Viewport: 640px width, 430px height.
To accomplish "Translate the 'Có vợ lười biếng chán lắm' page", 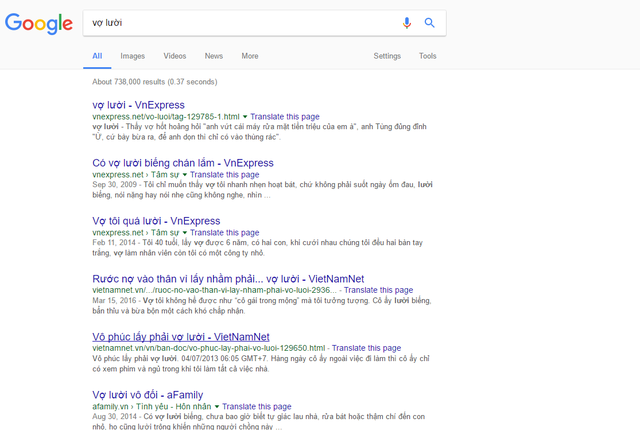I will 224,175.
